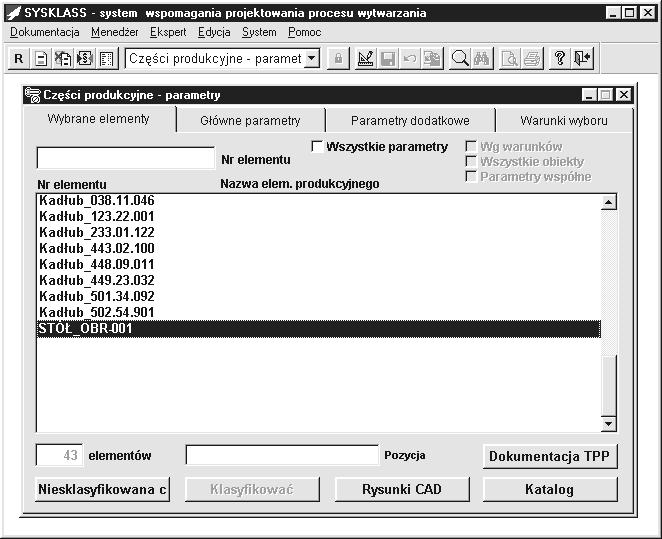Viewport: 662px width, 539px height.
Task: Switch to the Główne parametry tab
Action: click(250, 121)
